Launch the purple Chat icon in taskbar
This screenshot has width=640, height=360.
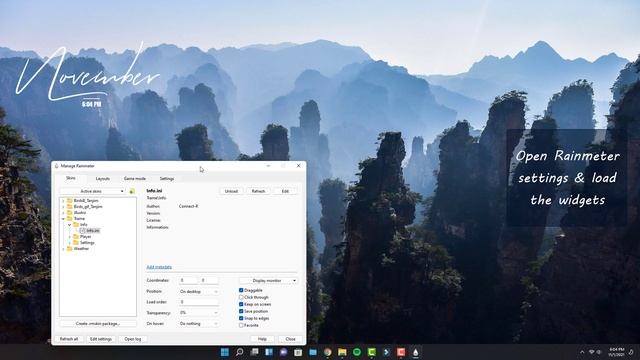click(284, 352)
